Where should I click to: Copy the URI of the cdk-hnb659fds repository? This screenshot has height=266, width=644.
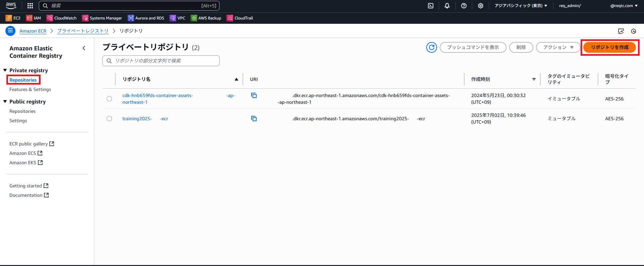click(254, 96)
